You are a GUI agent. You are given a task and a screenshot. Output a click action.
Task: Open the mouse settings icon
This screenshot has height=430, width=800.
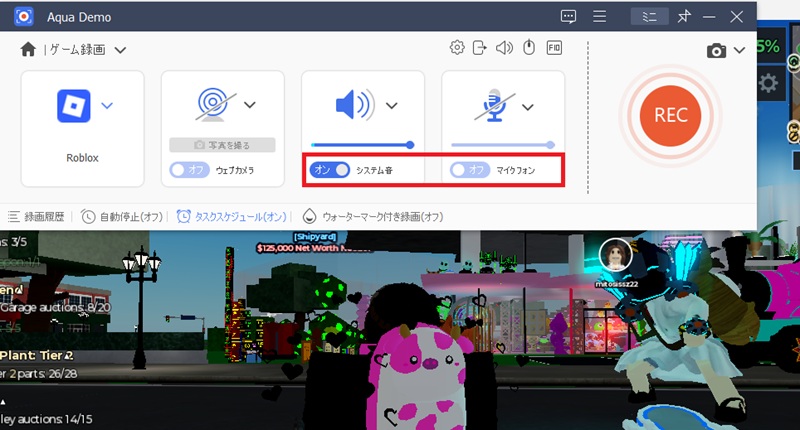529,48
